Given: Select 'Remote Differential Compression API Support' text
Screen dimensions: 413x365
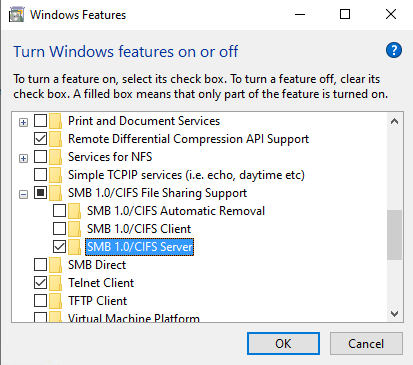Looking at the screenshot, I should (x=189, y=139).
